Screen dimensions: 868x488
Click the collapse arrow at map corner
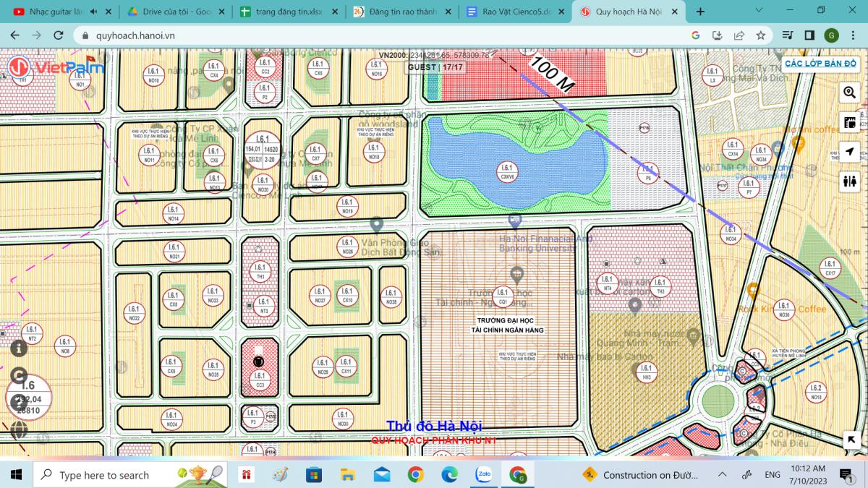[851, 440]
